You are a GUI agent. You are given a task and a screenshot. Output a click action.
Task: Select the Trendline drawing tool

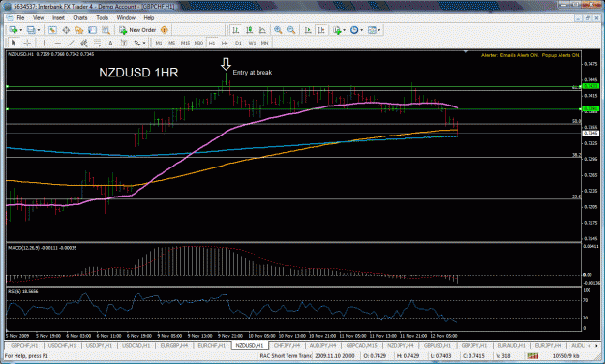pyautogui.click(x=71, y=43)
